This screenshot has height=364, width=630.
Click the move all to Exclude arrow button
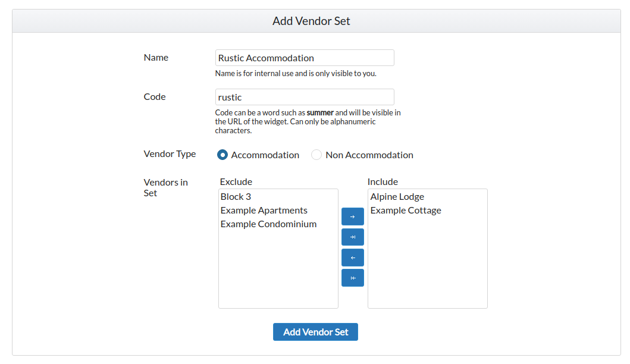tap(352, 278)
